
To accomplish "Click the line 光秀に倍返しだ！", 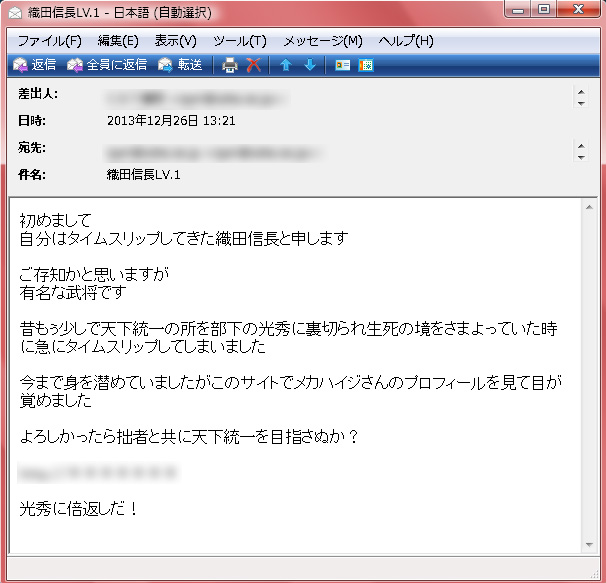I will click(78, 508).
